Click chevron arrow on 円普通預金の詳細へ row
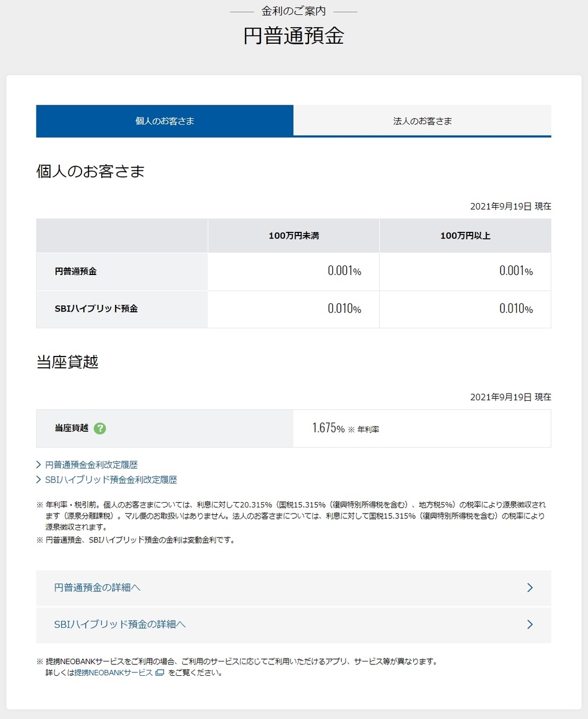The width and height of the screenshot is (588, 719). 530,588
